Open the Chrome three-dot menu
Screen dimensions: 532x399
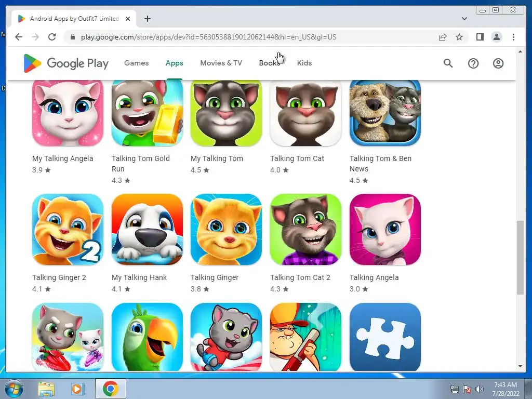point(513,37)
